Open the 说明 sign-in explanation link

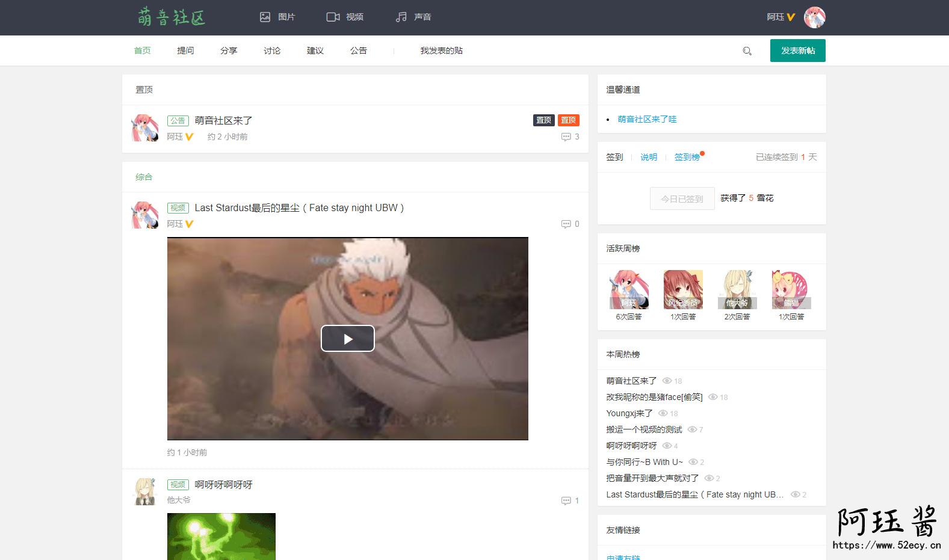coord(648,157)
